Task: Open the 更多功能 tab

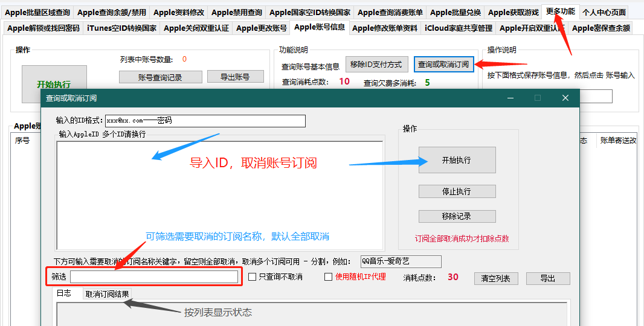Action: (560, 11)
